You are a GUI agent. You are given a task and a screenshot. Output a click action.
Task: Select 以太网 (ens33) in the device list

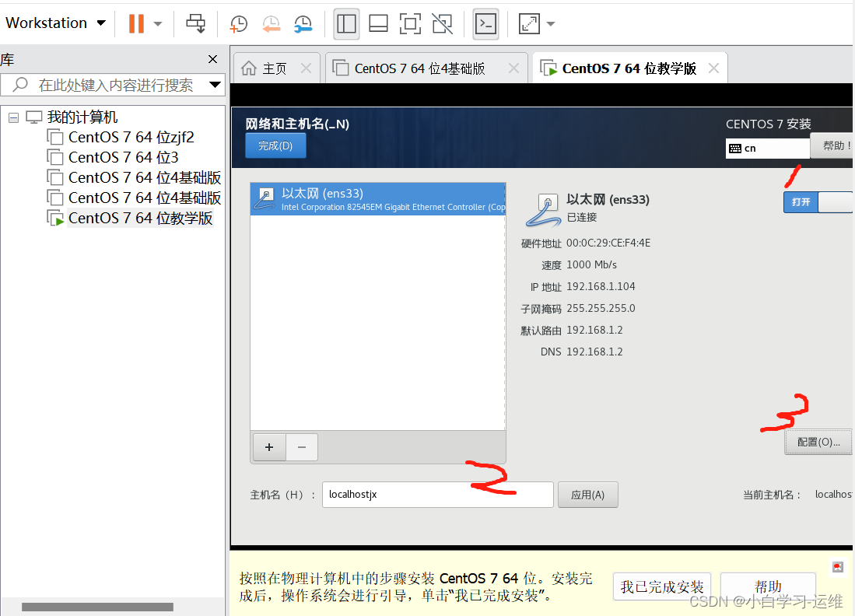377,199
